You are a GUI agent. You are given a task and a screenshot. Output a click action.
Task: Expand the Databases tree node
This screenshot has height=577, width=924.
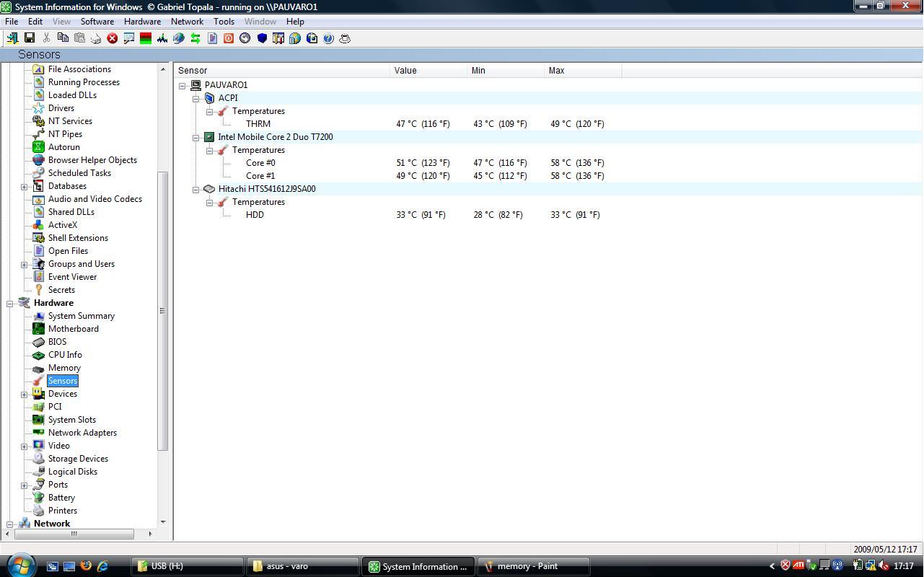pyautogui.click(x=24, y=186)
